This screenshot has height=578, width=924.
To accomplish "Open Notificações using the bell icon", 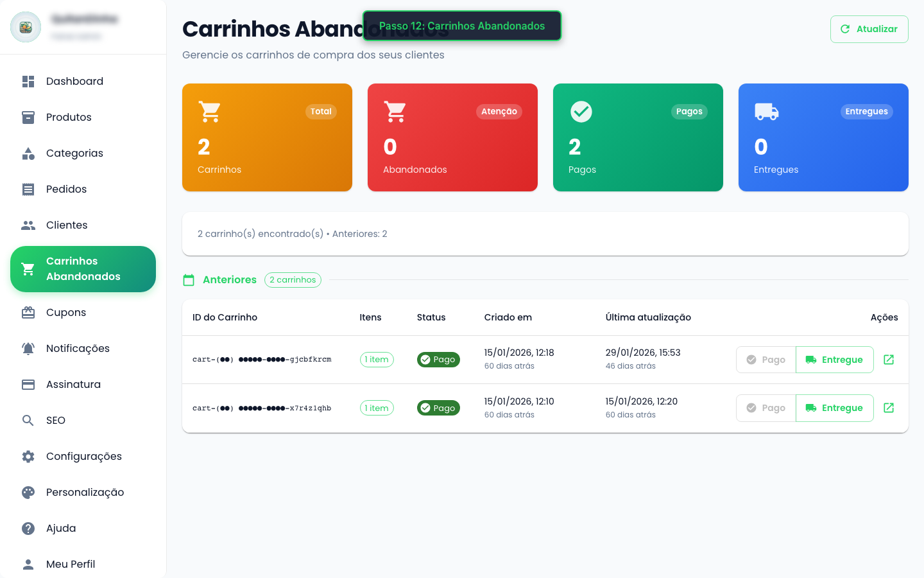I will 28,348.
